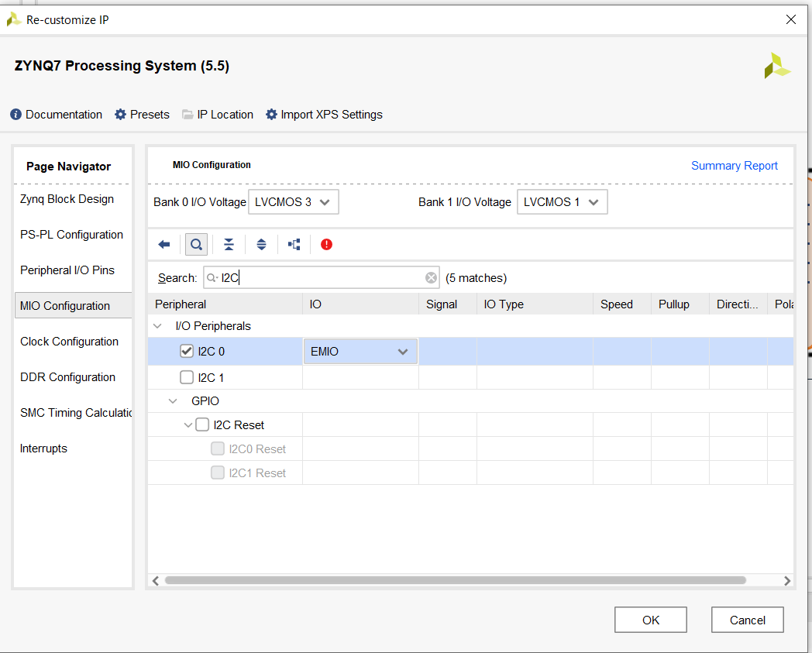Open the Bank 0 I/O Voltage dropdown
The height and width of the screenshot is (653, 812).
pos(294,202)
